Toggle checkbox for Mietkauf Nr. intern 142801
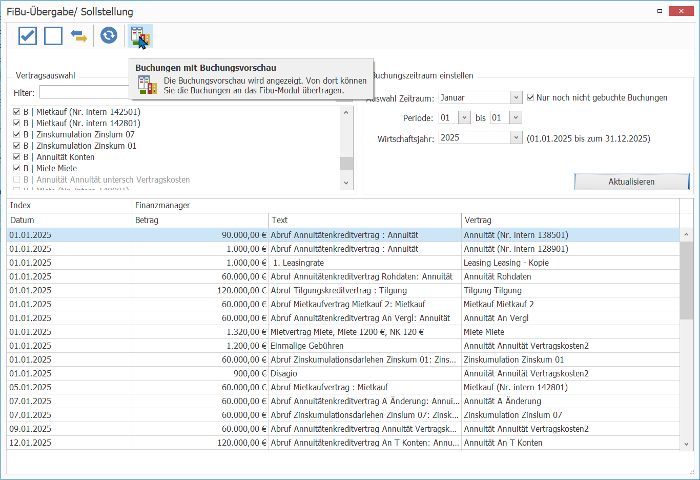 coord(17,123)
